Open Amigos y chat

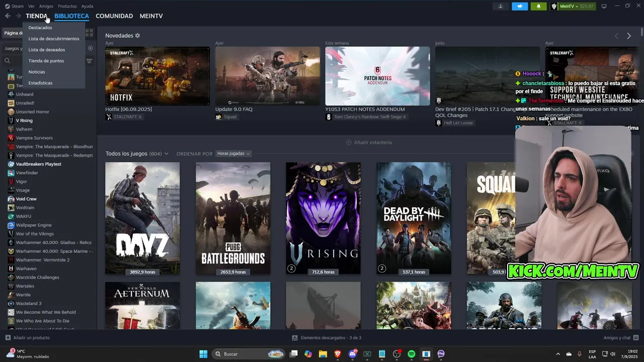(x=621, y=337)
